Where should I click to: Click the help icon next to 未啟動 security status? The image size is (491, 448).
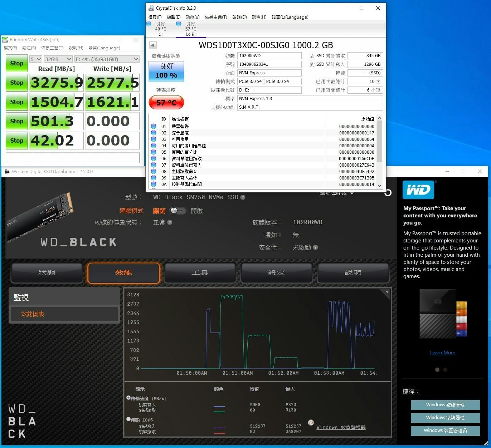pos(315,247)
